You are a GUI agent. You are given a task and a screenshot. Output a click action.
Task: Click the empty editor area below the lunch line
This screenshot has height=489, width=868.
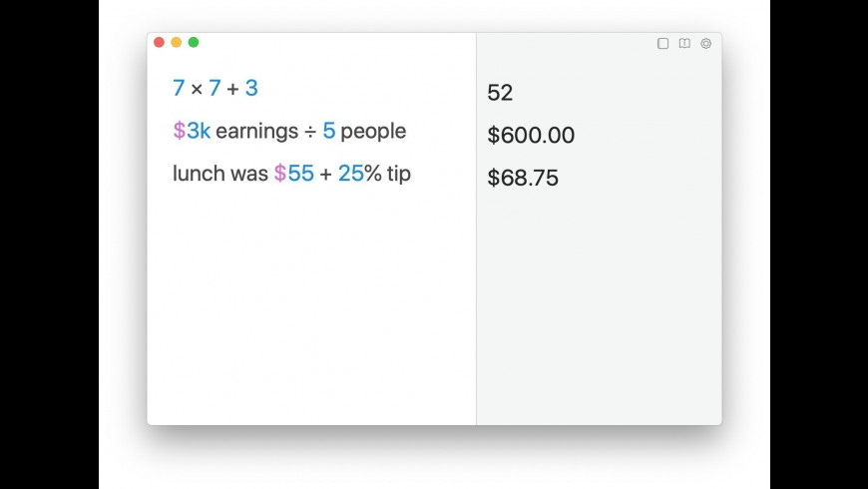click(309, 299)
